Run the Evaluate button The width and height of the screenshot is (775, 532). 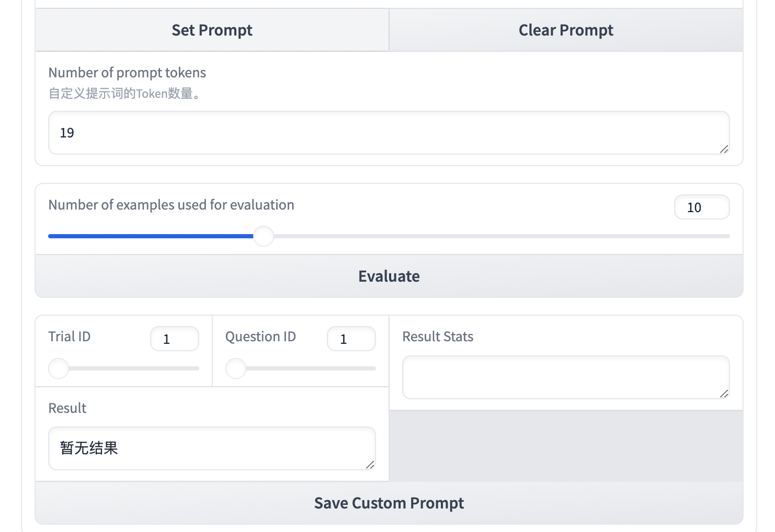[x=389, y=276]
